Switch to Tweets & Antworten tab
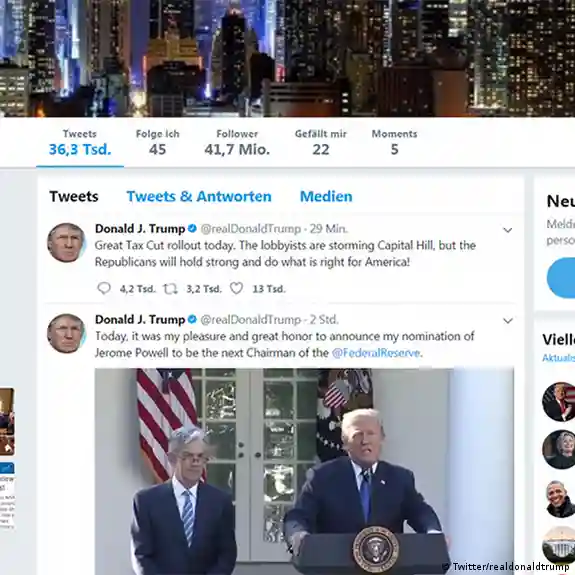This screenshot has width=575, height=575. [199, 197]
